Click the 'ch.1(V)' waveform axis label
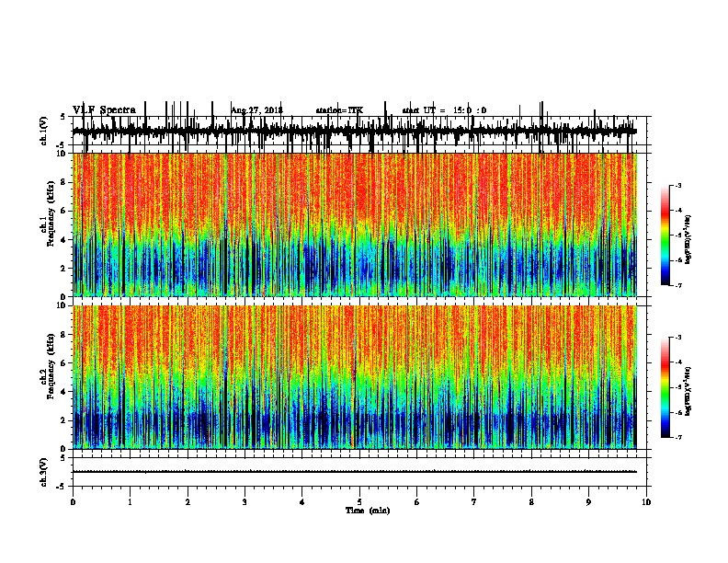The width and height of the screenshot is (728, 563). click(x=43, y=131)
